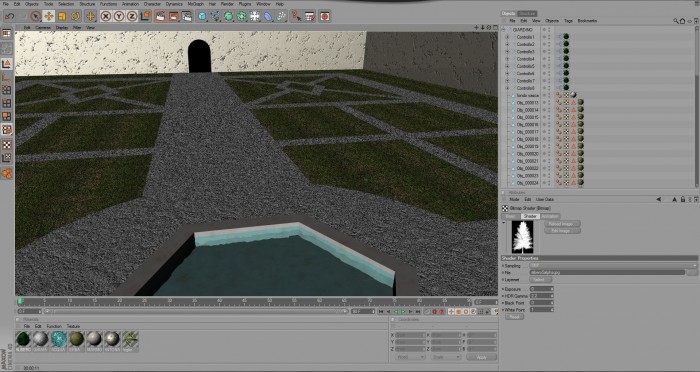Select the Move tool in top toolbar

tap(49, 17)
